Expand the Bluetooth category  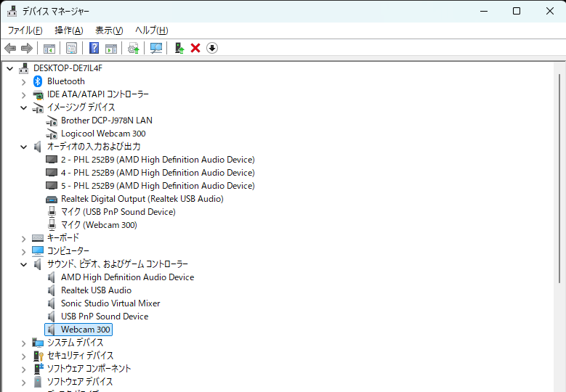point(24,82)
